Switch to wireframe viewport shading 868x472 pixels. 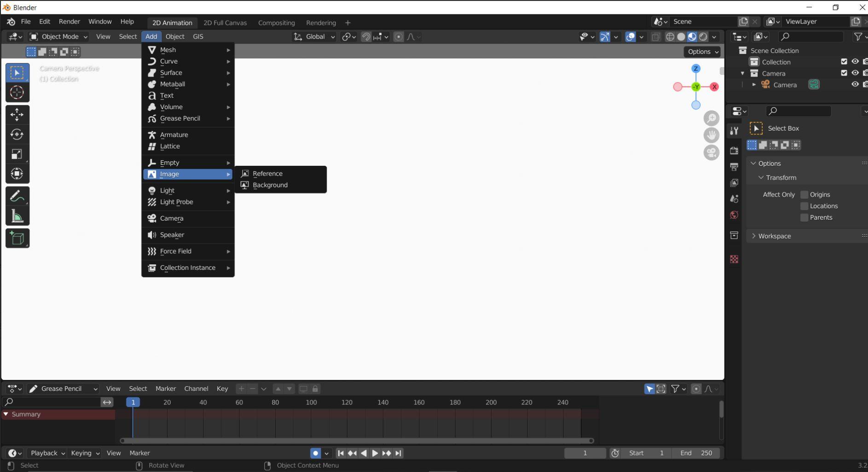pyautogui.click(x=670, y=37)
